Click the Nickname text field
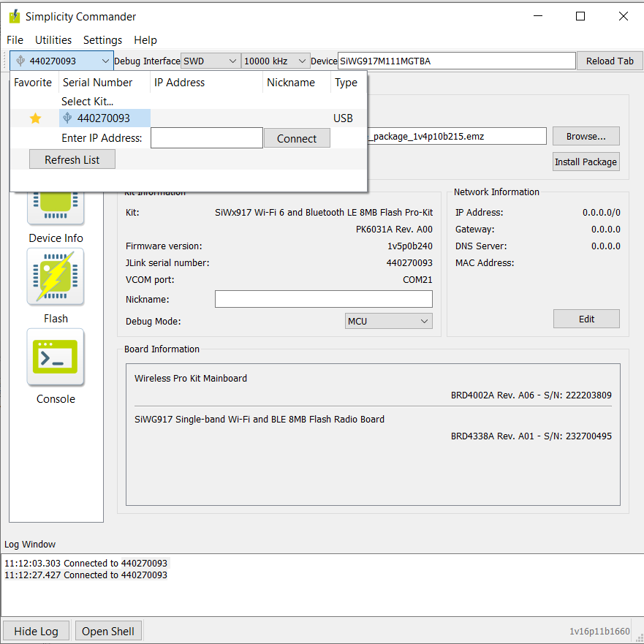The height and width of the screenshot is (644, 644). [x=323, y=299]
